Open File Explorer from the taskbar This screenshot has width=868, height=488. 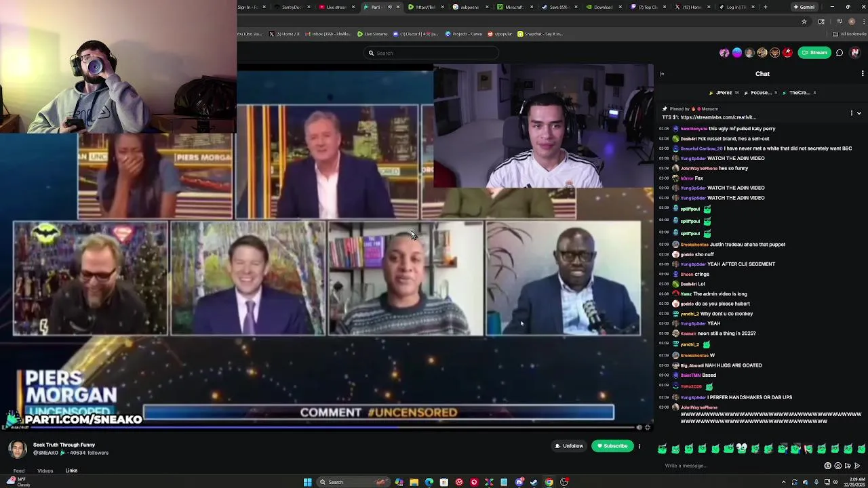[x=414, y=482]
